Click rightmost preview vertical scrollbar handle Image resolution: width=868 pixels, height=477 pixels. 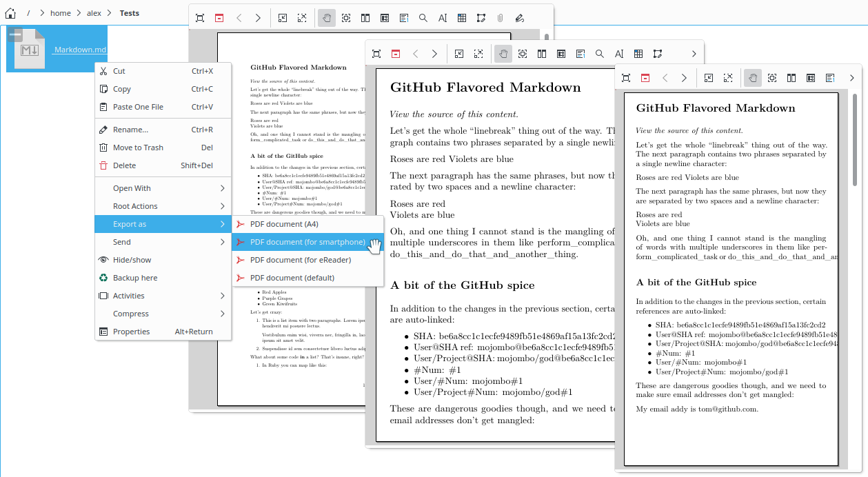pyautogui.click(x=855, y=139)
